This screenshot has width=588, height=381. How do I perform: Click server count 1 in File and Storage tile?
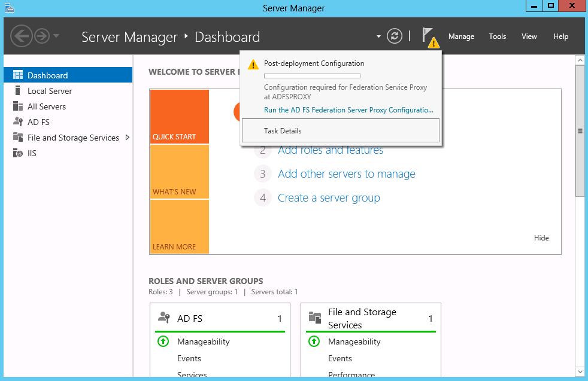click(x=431, y=318)
